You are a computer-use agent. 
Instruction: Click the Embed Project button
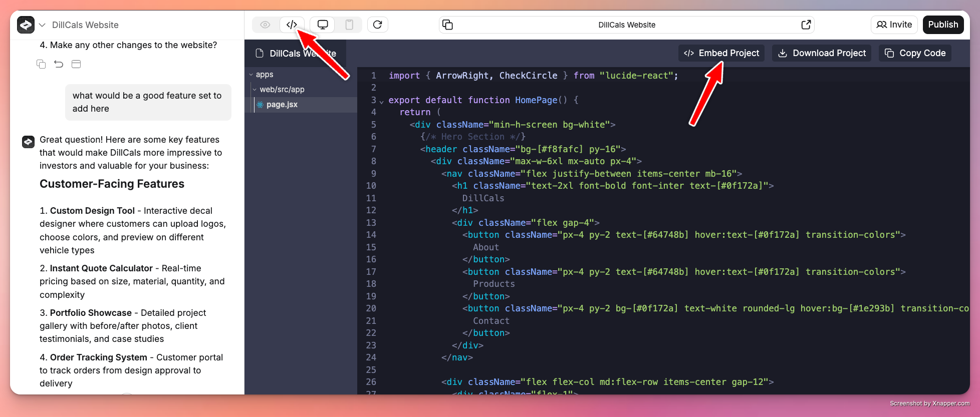pyautogui.click(x=721, y=53)
